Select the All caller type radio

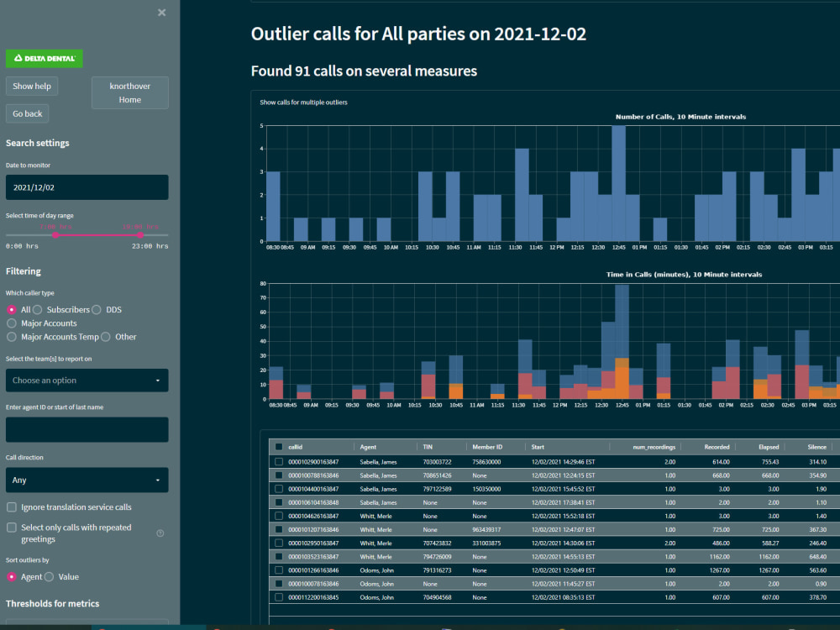click(x=11, y=310)
